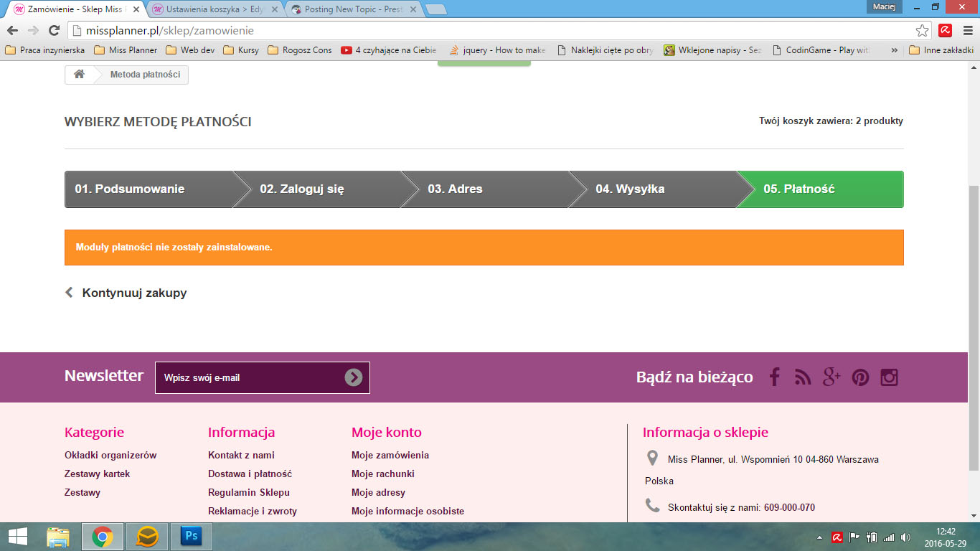Click the Action Center flag tray icon
980x551 pixels.
pos(854,537)
